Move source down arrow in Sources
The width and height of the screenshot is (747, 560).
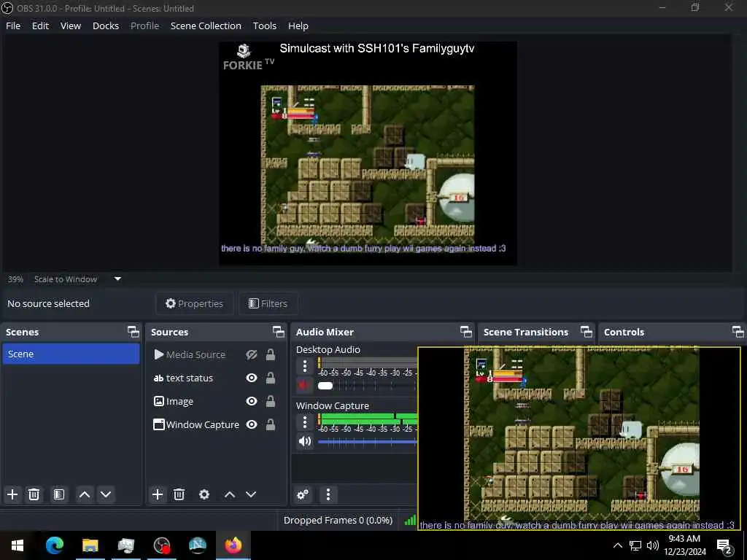pyautogui.click(x=251, y=494)
